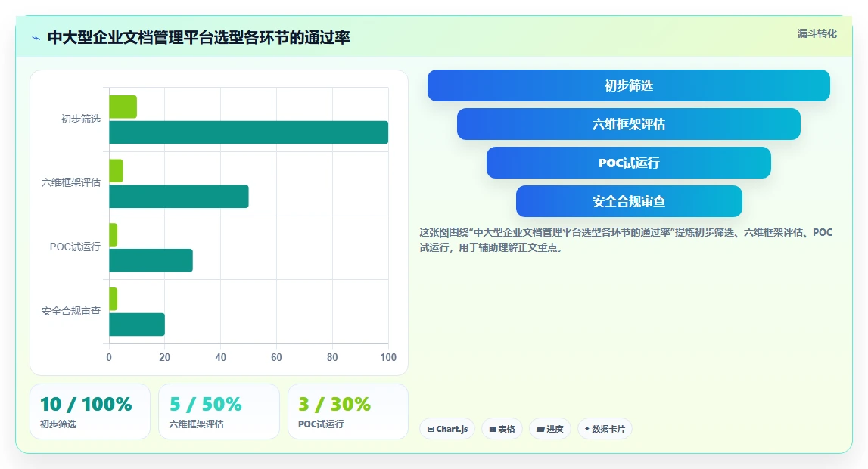868x469 pixels.
Task: Click the dark green POC试运行 bar
Action: [x=151, y=260]
